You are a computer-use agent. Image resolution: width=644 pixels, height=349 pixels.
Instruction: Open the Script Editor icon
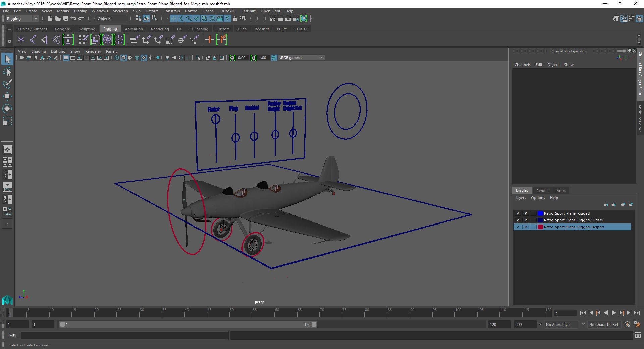[x=638, y=335]
